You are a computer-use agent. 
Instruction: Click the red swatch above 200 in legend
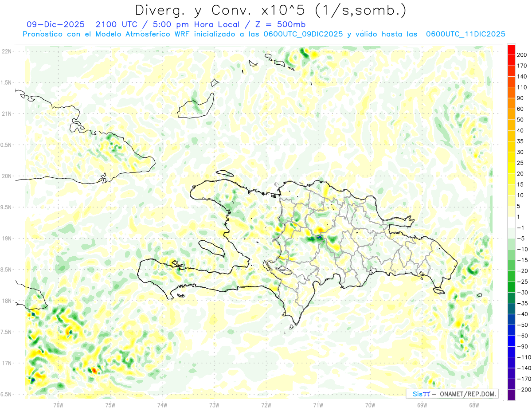(511, 49)
